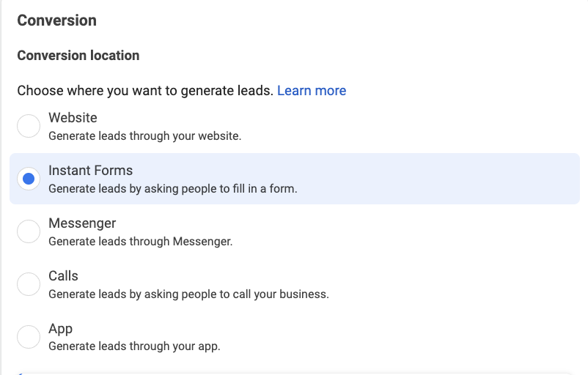
Task: Click 'Generate leads through Messenger' description
Action: (140, 242)
